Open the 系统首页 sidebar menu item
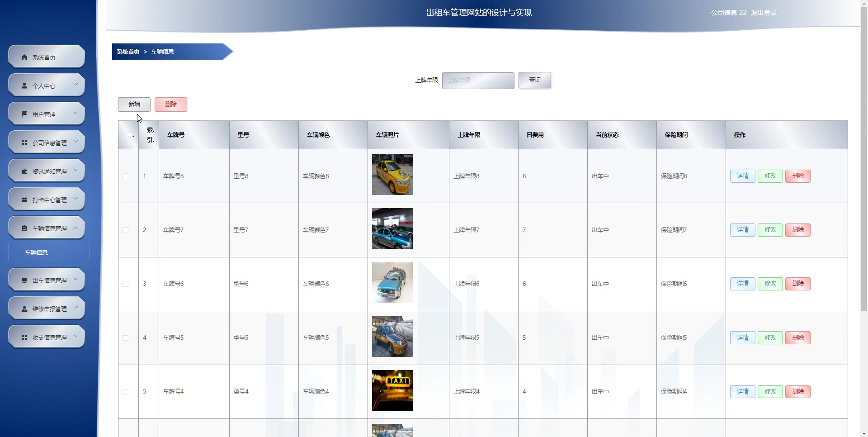The height and width of the screenshot is (437, 868). click(x=47, y=57)
